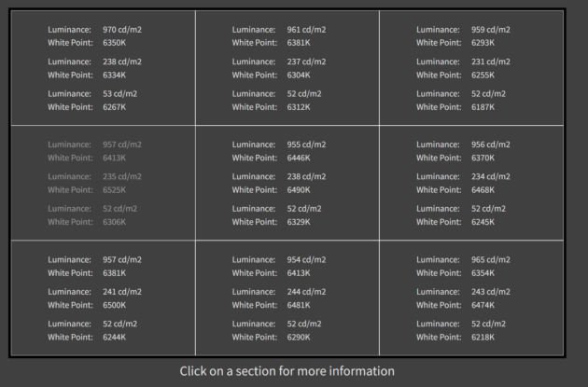Select the 6525K white point reading

[x=117, y=190]
